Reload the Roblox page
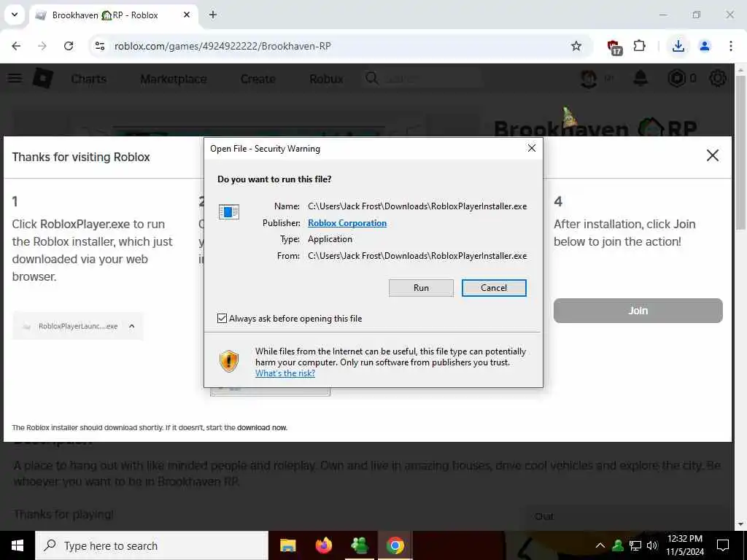Screen dimensions: 747x560 pyautogui.click(x=69, y=46)
